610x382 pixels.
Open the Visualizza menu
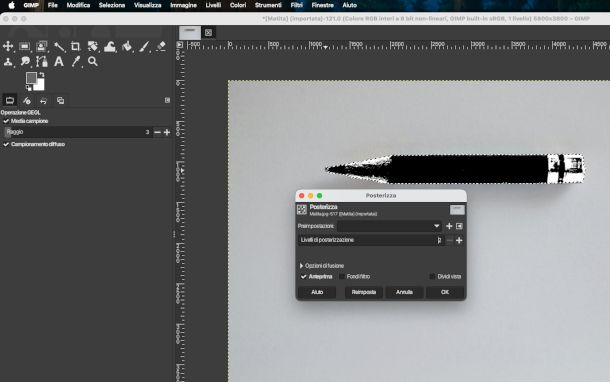147,5
